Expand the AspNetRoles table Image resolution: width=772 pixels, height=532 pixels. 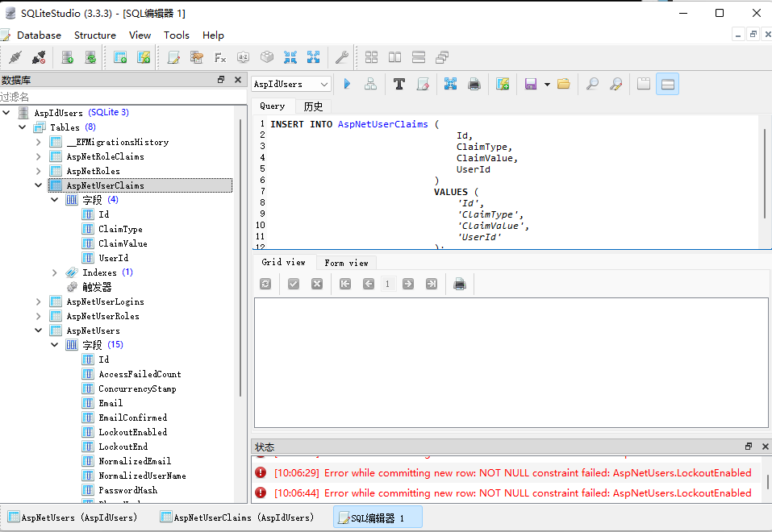click(x=39, y=171)
